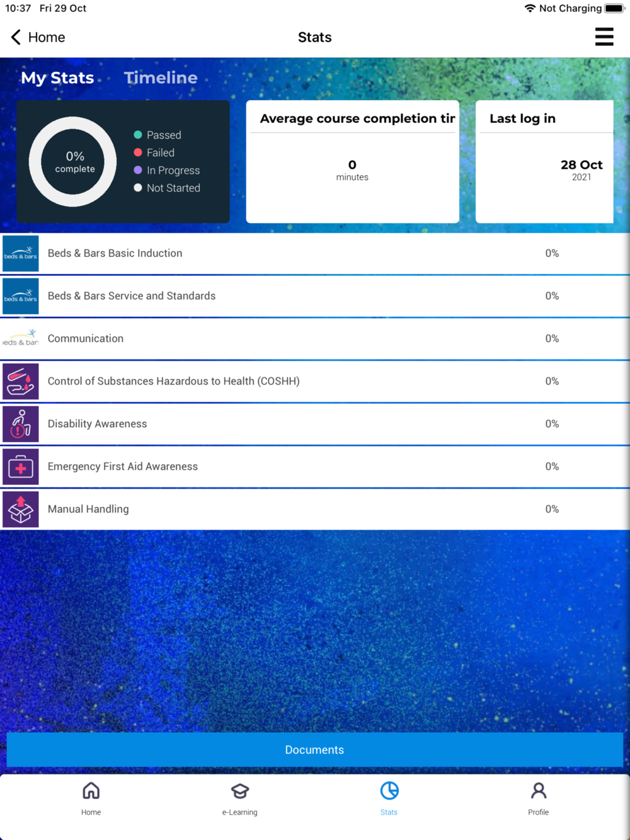Click the red Failed legend dot

(x=137, y=152)
